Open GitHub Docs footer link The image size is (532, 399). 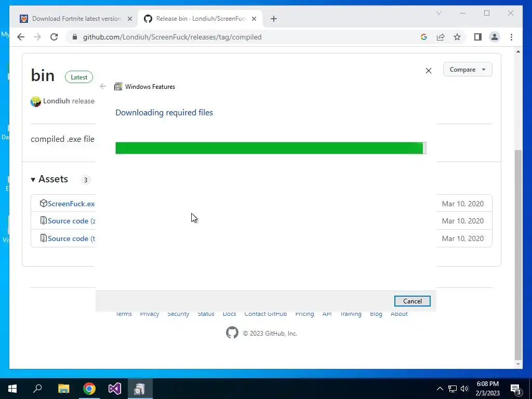(x=229, y=314)
